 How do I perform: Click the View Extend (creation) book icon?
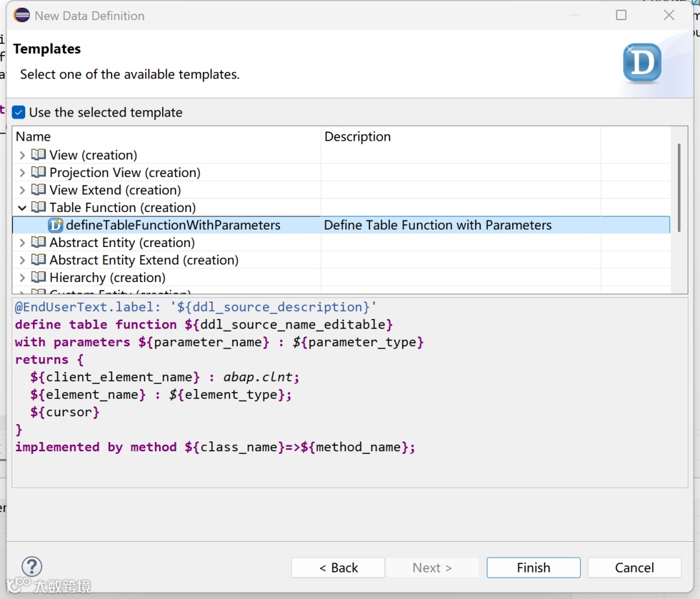(39, 190)
